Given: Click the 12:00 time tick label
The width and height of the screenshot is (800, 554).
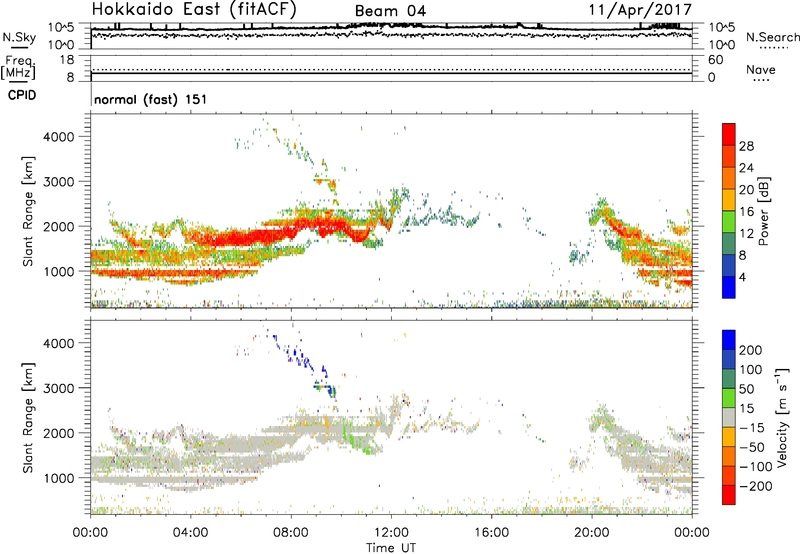Looking at the screenshot, I should 391,533.
